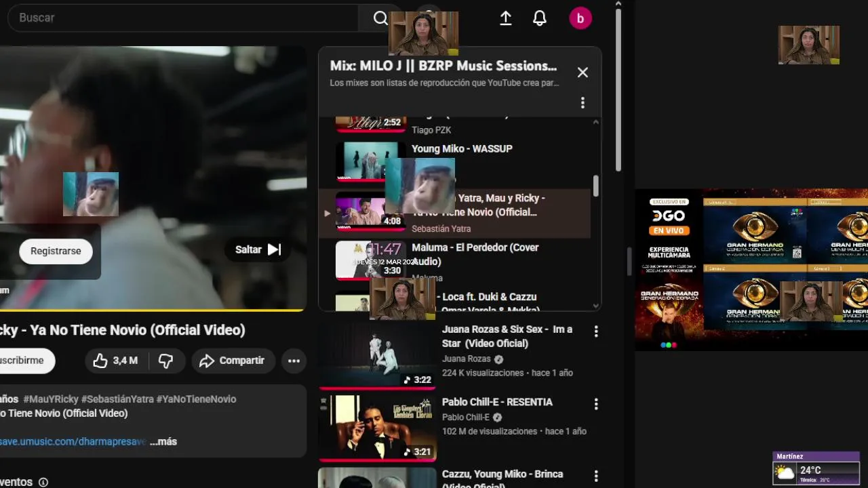Click the Registrarse button

(x=56, y=251)
